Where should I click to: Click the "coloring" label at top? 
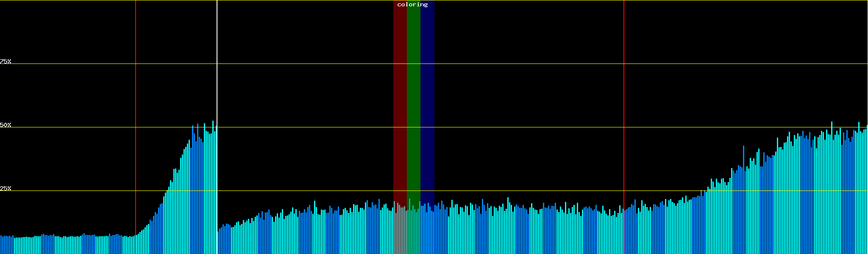click(x=412, y=5)
